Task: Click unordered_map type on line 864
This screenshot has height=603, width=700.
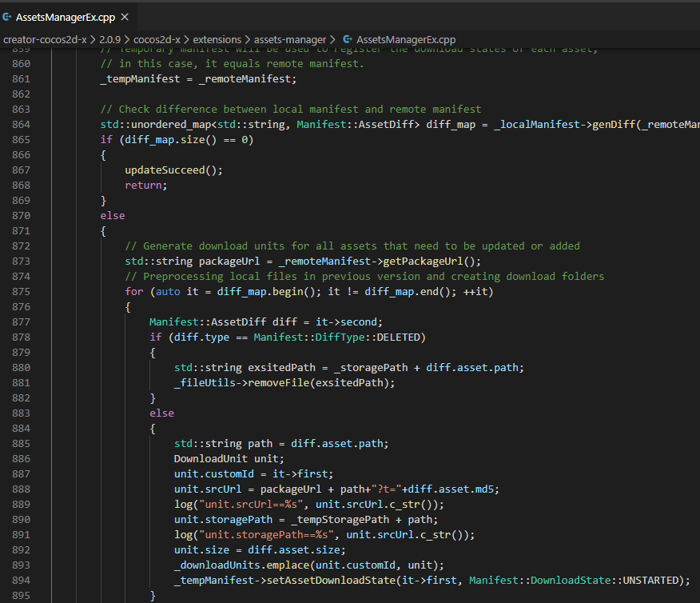Action: 171,125
